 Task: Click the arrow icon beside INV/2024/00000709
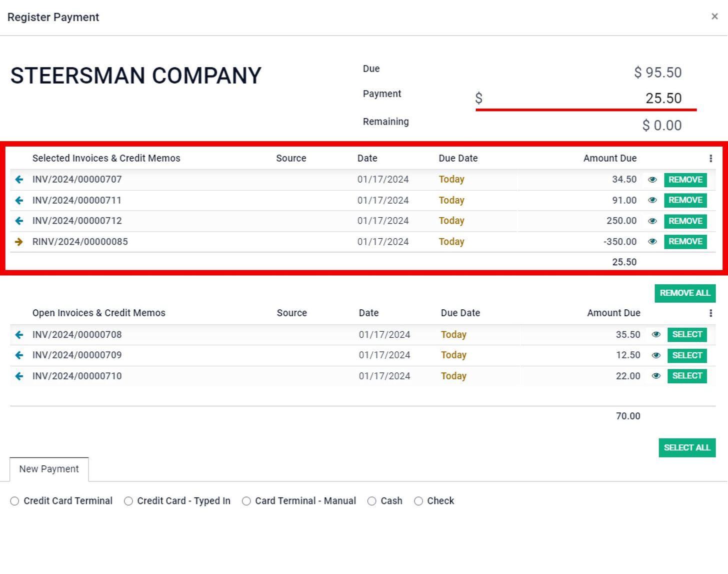(19, 355)
